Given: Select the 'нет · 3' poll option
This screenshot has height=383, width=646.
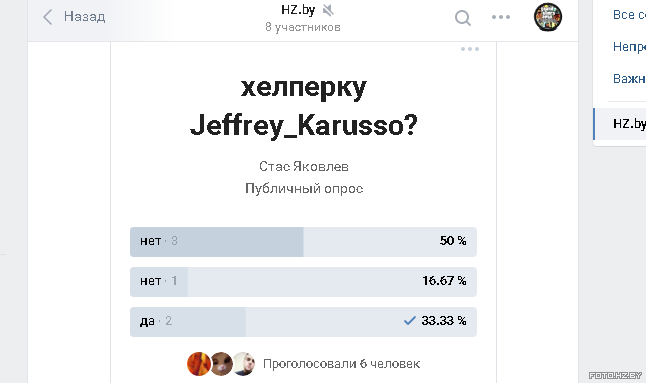Looking at the screenshot, I should click(303, 242).
